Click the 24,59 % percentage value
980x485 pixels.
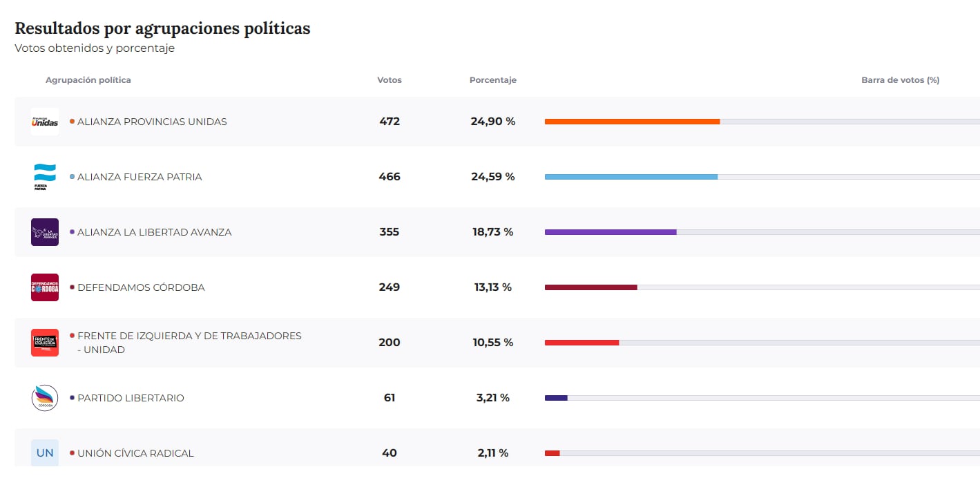click(493, 177)
